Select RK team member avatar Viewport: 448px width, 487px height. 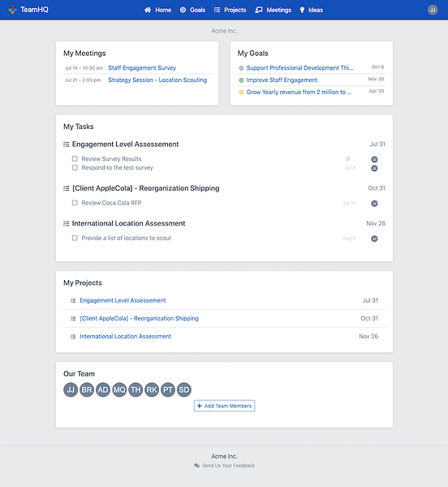tap(152, 390)
